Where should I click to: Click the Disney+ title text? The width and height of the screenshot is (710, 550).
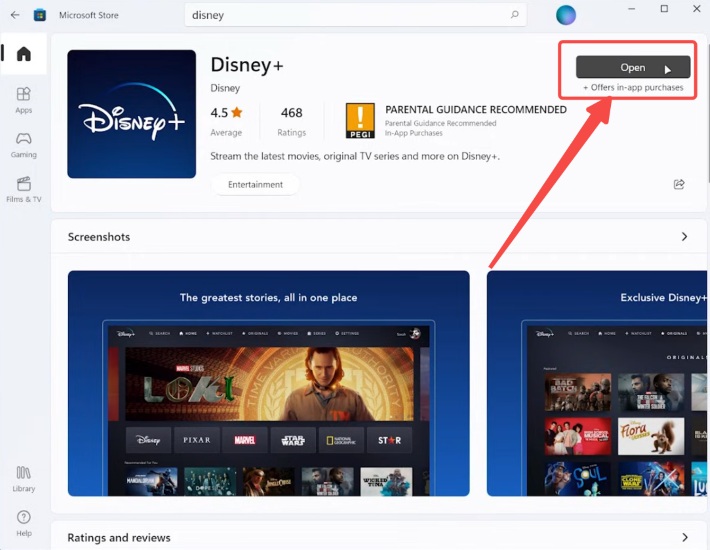click(x=247, y=65)
